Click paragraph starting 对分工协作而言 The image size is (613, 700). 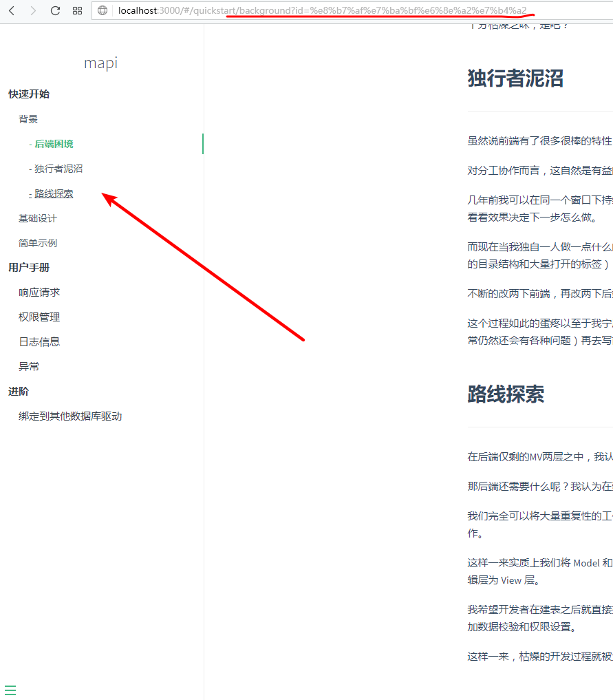[x=540, y=171]
